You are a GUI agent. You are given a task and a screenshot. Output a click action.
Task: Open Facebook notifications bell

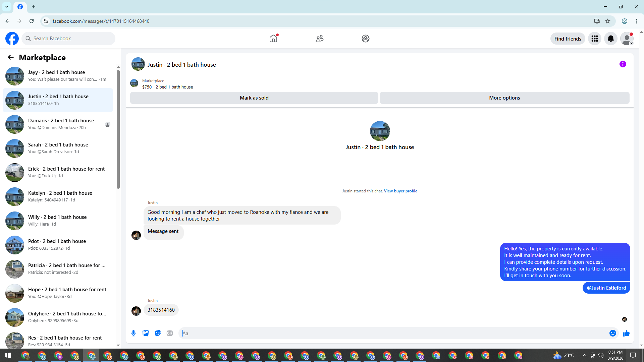tap(610, 39)
